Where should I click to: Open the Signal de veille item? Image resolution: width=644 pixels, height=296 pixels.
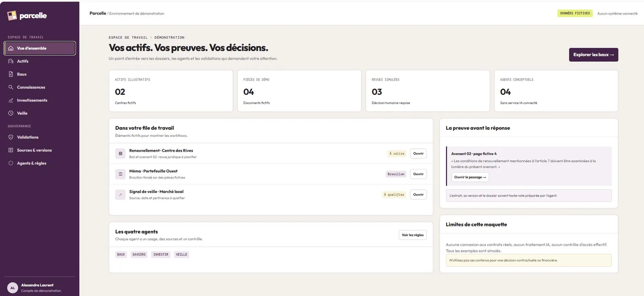[x=418, y=195]
